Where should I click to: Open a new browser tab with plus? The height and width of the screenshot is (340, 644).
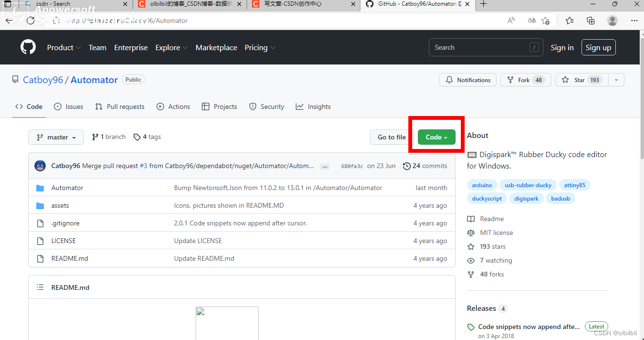tap(484, 4)
